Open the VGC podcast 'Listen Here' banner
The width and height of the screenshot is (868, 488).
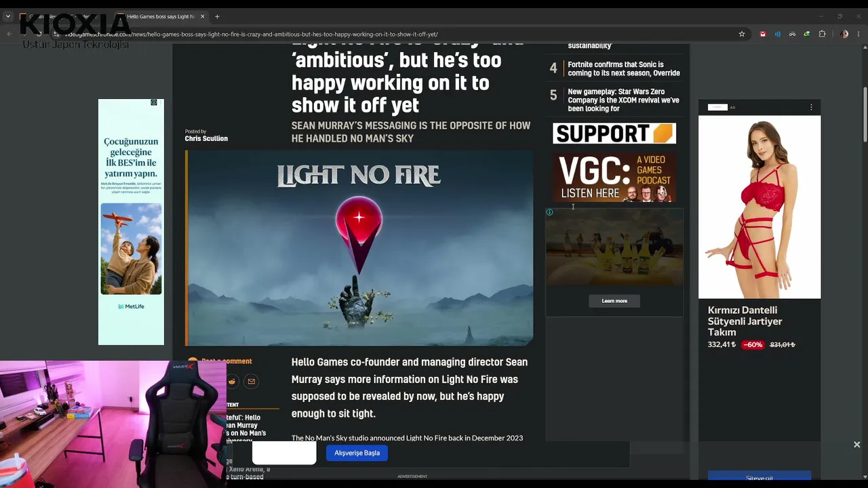[614, 178]
